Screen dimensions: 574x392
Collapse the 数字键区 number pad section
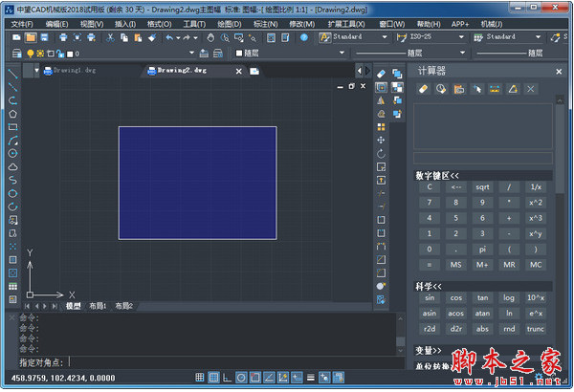tap(437, 175)
